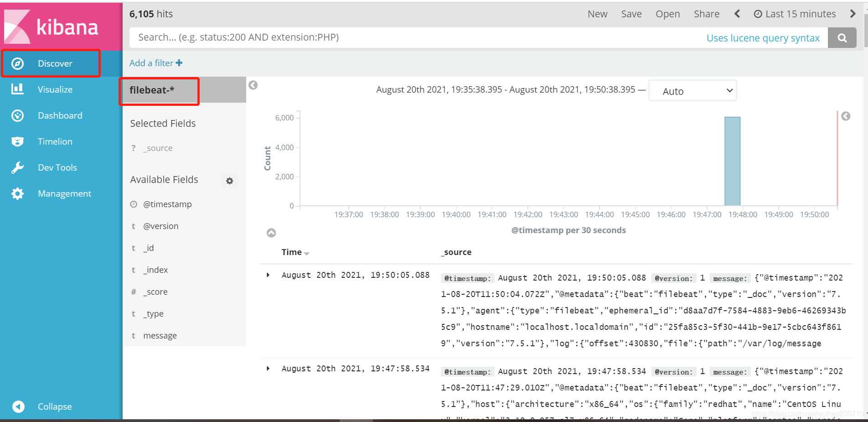868x422 pixels.
Task: Click the @timestamp clock type icon
Action: point(134,204)
